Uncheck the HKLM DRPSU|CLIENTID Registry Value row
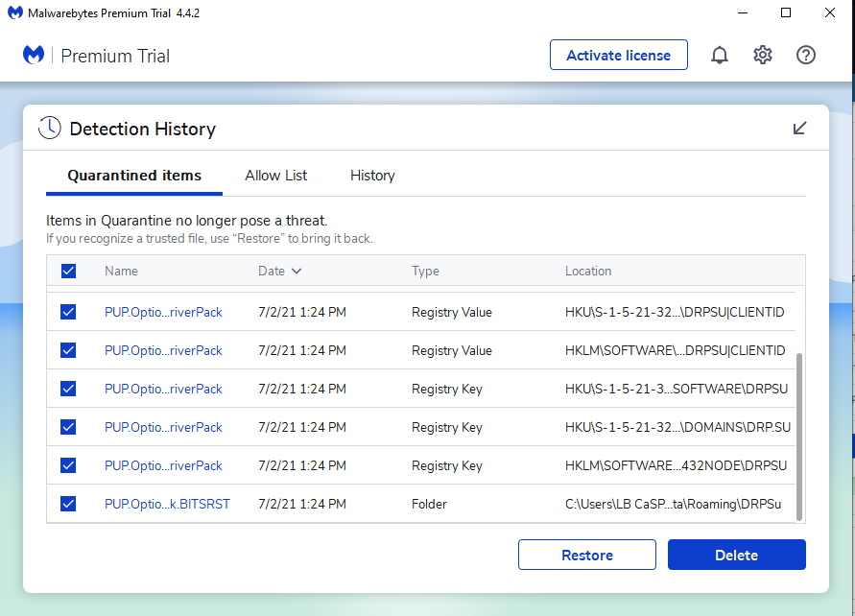855x616 pixels. tap(68, 350)
